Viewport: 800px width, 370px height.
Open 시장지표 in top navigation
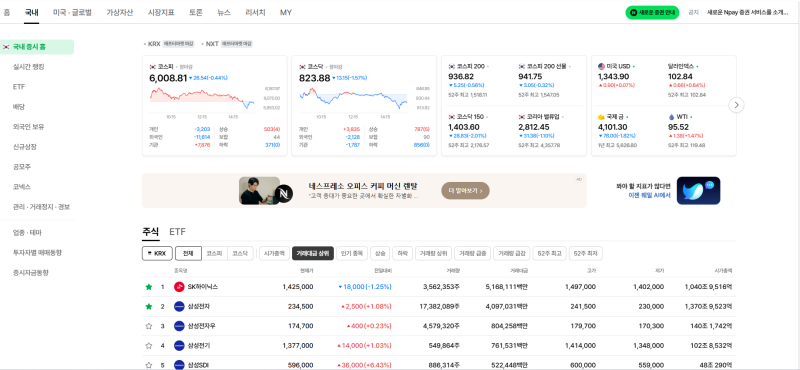point(161,13)
